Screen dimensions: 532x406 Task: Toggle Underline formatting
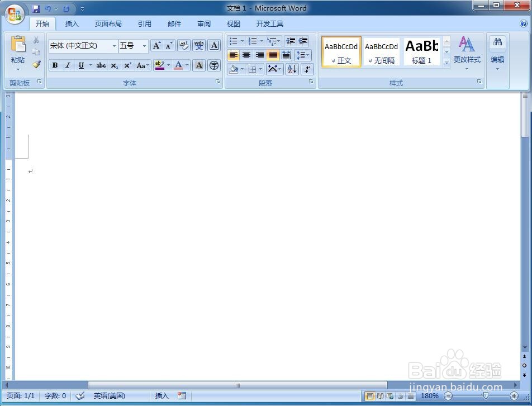(x=81, y=65)
